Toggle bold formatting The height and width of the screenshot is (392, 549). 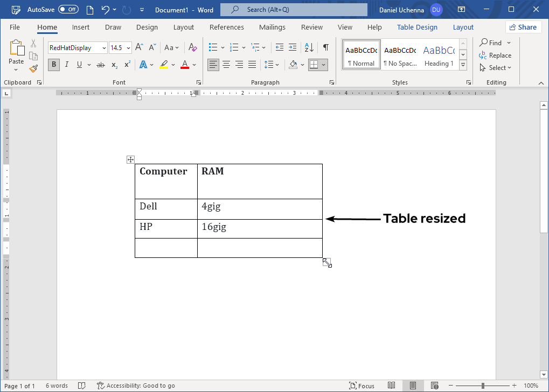pos(53,65)
